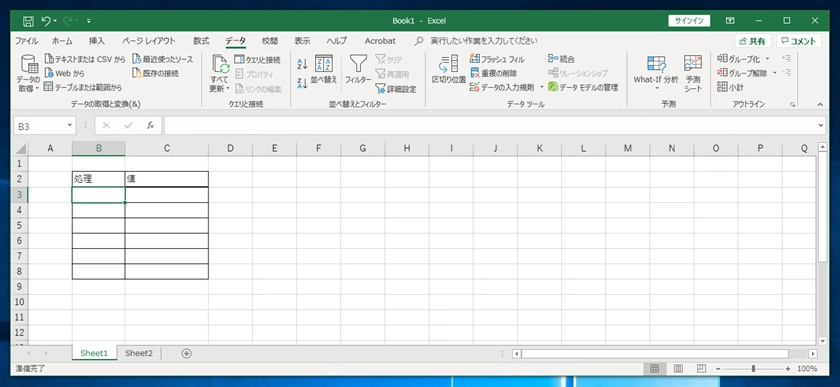840x387 pixels.
Task: Toggle the Filter (フィルター) funnel
Action: 358,70
